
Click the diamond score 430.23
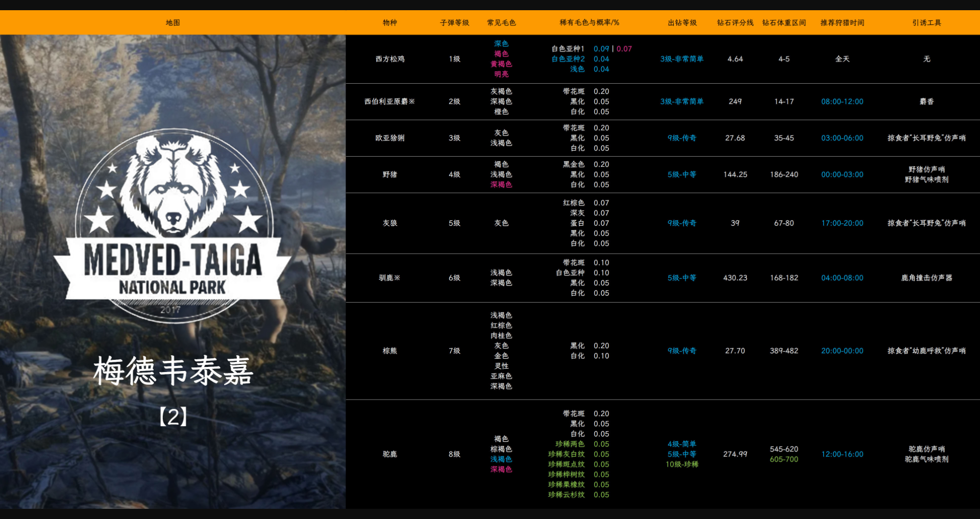click(x=736, y=278)
